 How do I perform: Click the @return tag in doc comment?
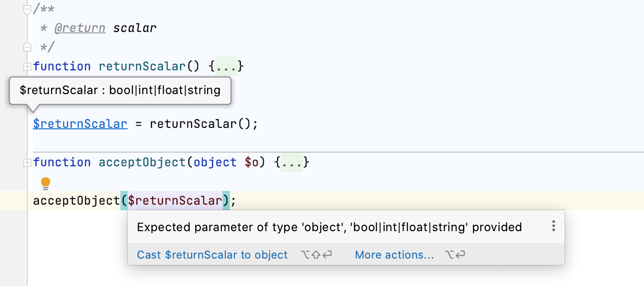tap(80, 28)
